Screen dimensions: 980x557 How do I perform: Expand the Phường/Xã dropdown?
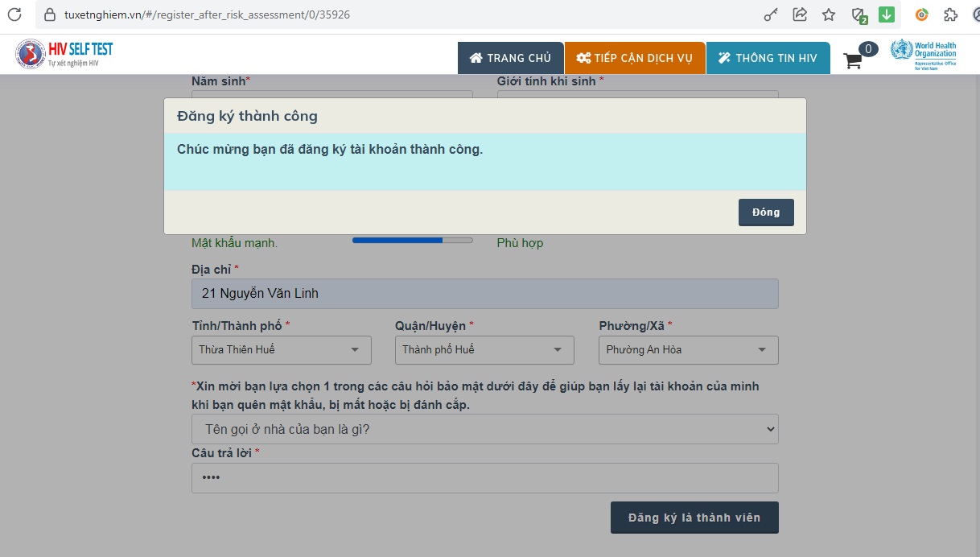[688, 350]
